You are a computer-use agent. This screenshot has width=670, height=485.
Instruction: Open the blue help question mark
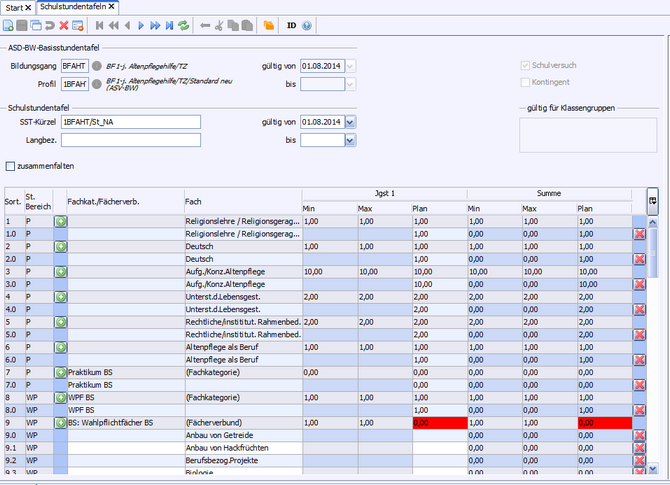pos(308,24)
